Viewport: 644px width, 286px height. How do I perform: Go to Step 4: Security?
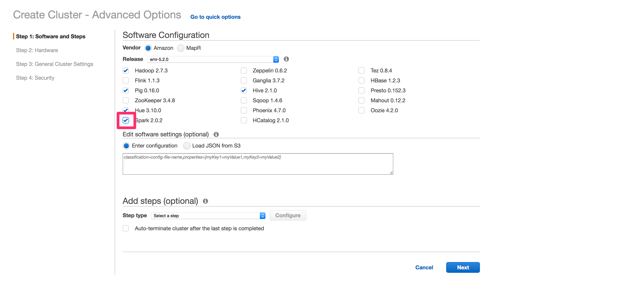coord(35,78)
